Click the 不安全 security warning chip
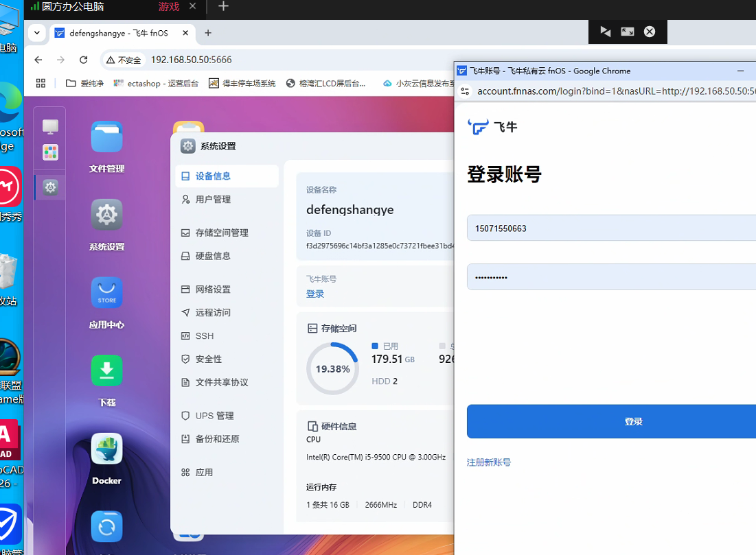 (x=124, y=60)
